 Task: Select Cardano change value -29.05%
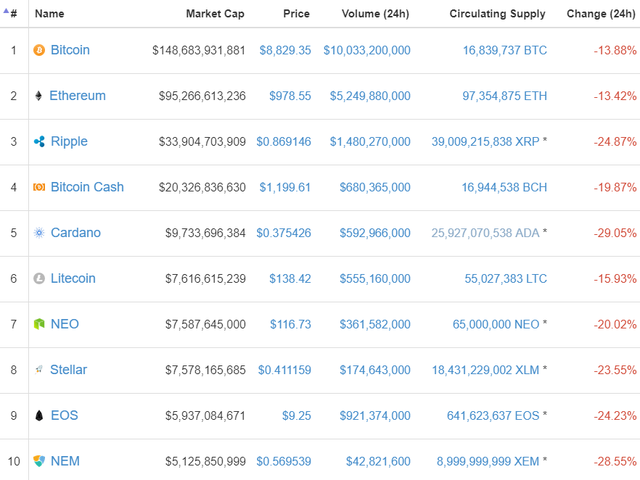pos(615,233)
